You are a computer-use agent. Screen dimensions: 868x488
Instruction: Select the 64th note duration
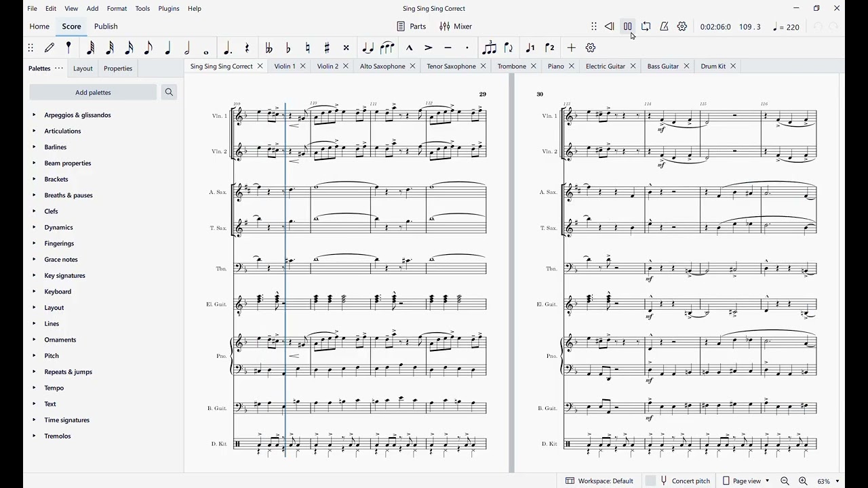pos(91,48)
